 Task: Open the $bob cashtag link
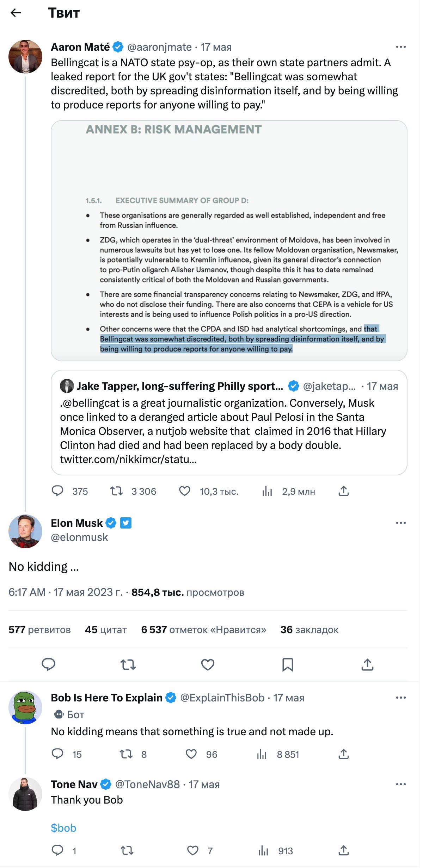63,828
